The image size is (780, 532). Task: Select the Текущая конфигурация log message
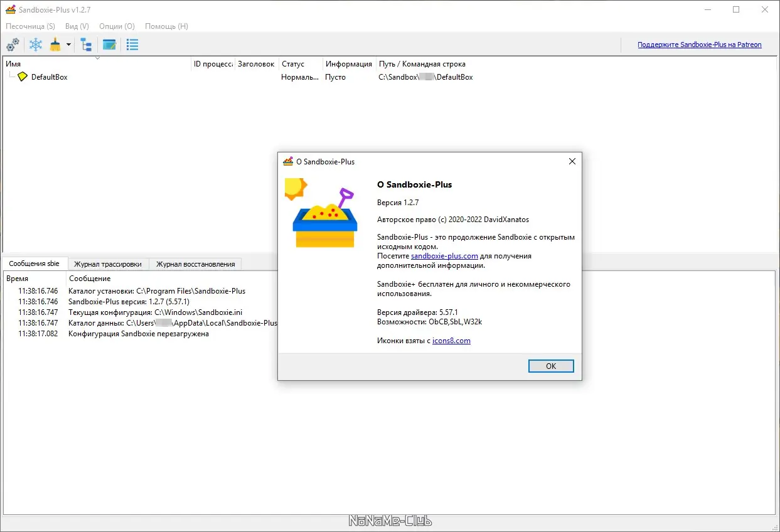[155, 312]
